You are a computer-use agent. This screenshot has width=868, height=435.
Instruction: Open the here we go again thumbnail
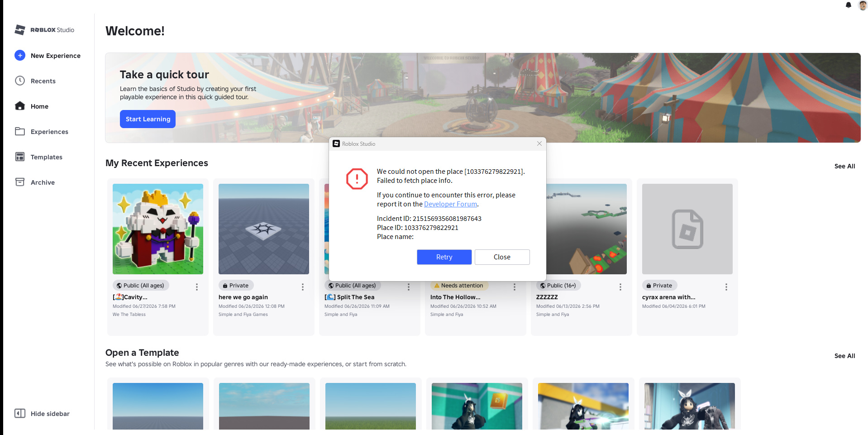[264, 229]
